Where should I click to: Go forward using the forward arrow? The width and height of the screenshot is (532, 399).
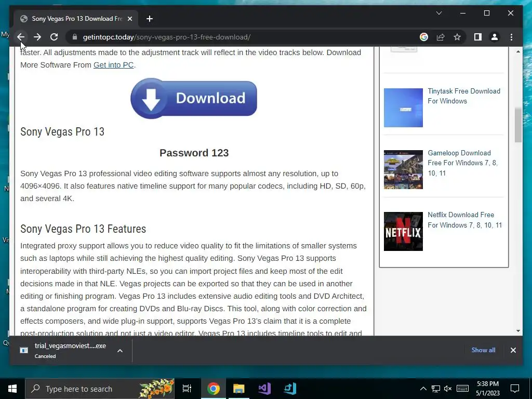[x=37, y=37]
